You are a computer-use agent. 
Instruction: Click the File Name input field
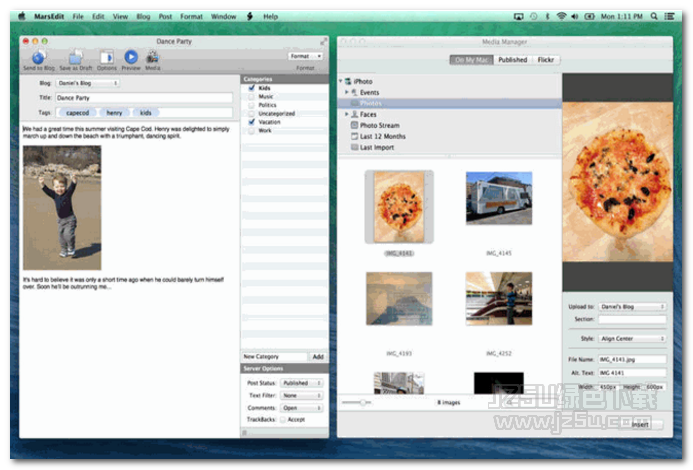click(632, 359)
